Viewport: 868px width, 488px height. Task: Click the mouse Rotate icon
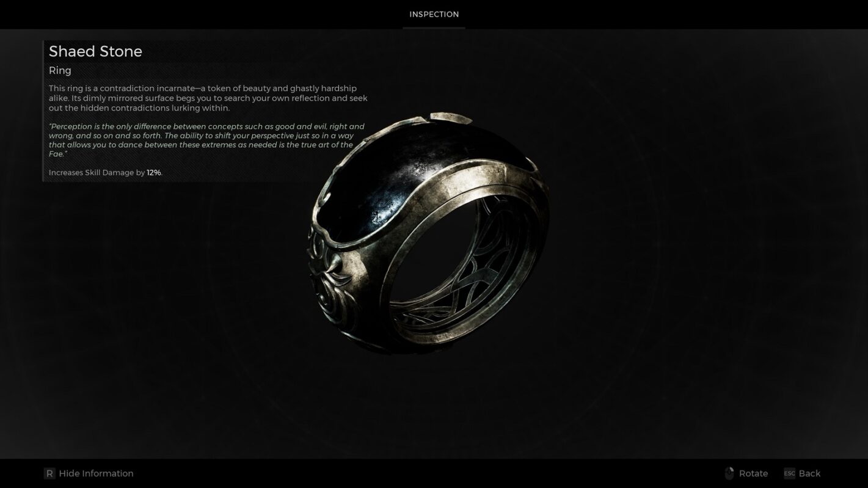[x=729, y=473]
